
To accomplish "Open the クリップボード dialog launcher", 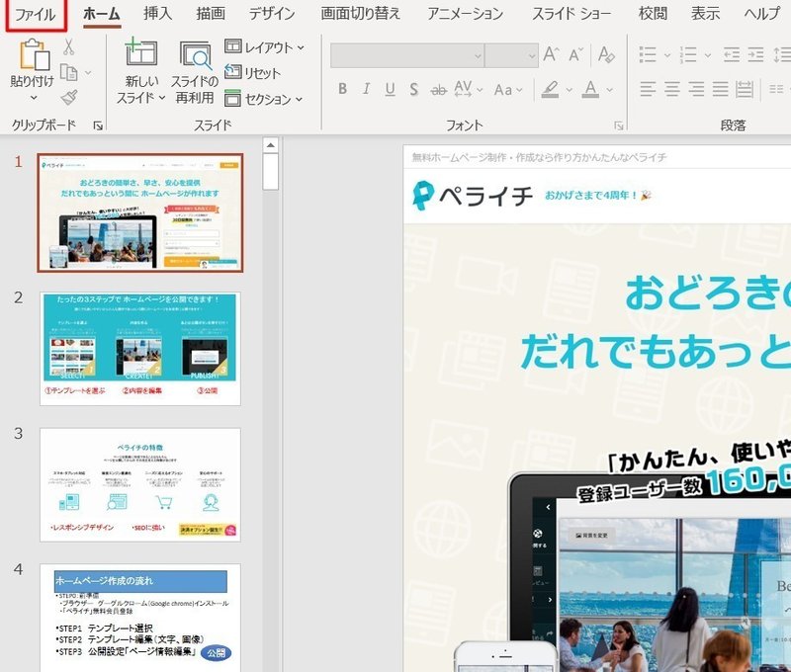I will coord(98,126).
